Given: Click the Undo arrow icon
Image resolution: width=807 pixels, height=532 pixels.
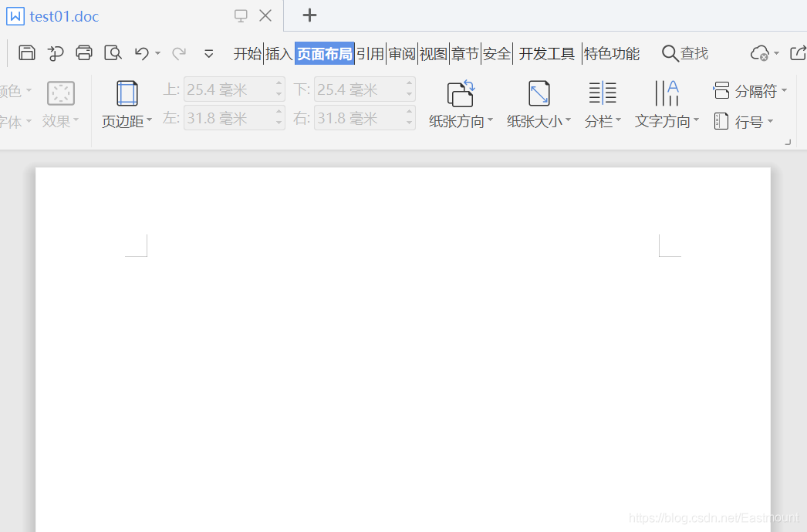Looking at the screenshot, I should [142, 53].
